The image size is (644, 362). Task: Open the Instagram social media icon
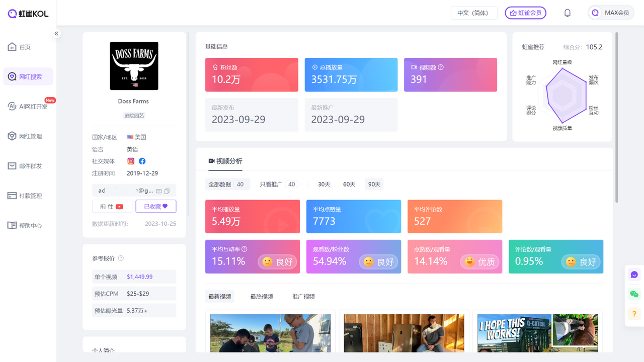pos(131,161)
